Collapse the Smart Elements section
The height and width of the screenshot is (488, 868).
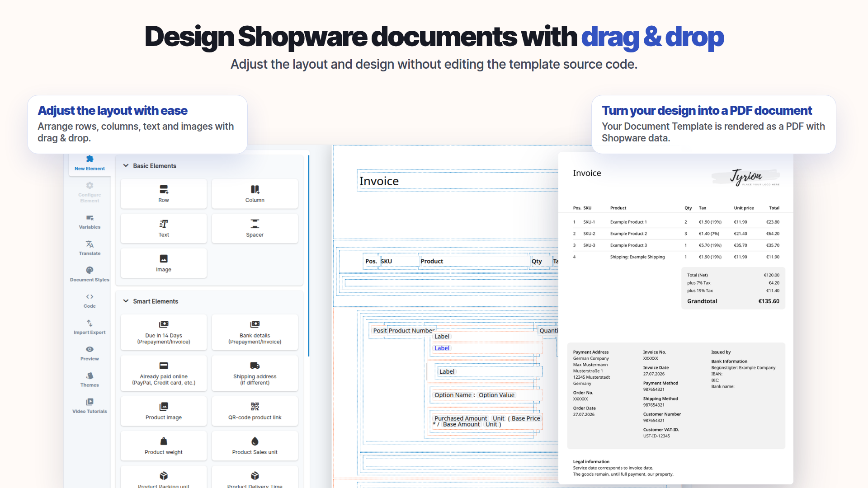pyautogui.click(x=126, y=301)
